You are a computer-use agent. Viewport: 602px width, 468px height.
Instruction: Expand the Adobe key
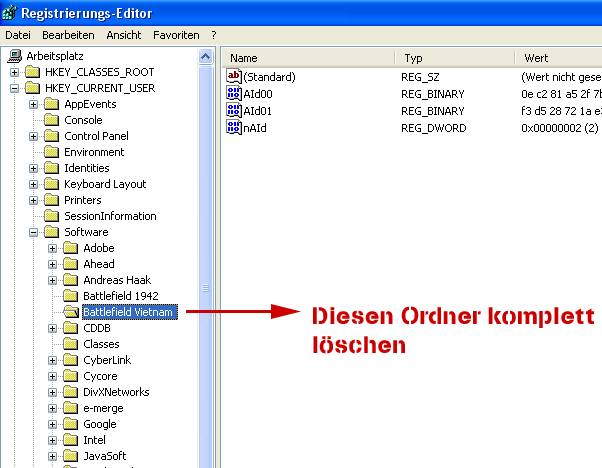pyautogui.click(x=53, y=248)
